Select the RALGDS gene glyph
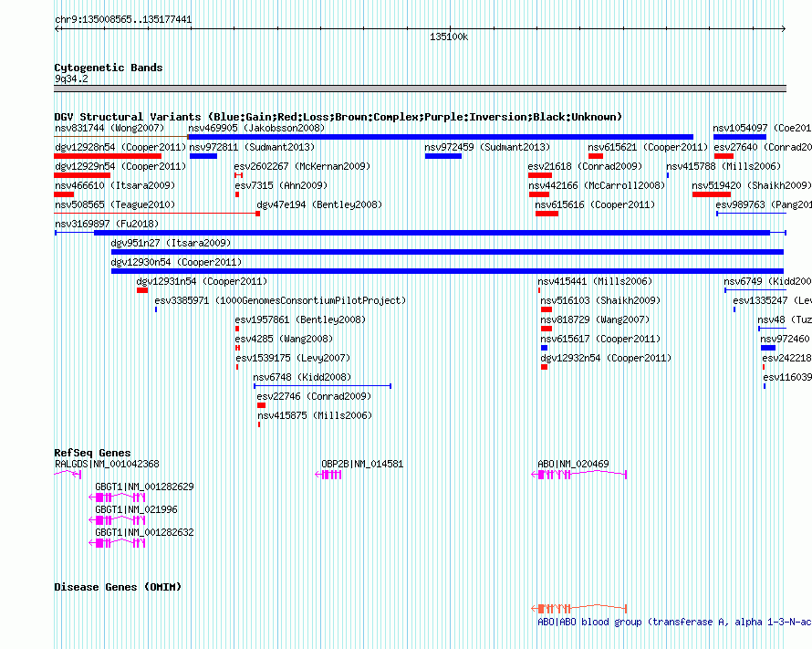 pos(68,474)
